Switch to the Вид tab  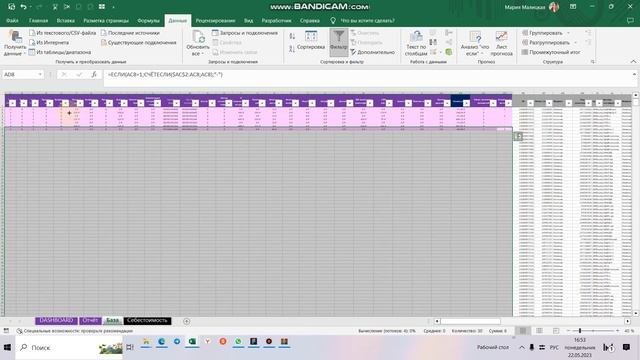249,20
